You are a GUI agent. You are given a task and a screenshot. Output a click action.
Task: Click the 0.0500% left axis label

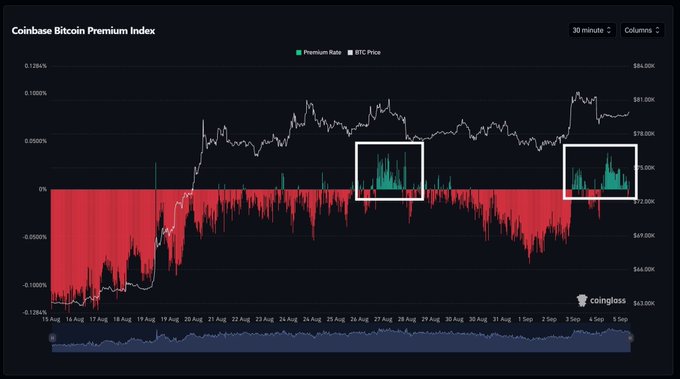(x=36, y=141)
